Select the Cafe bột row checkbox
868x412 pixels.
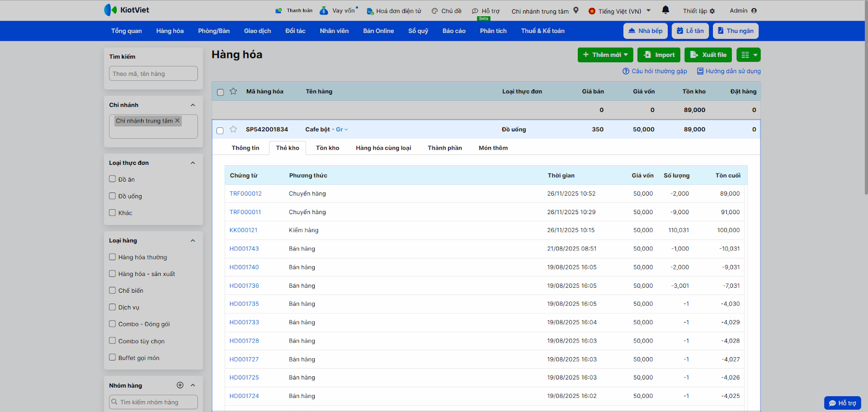tap(220, 130)
